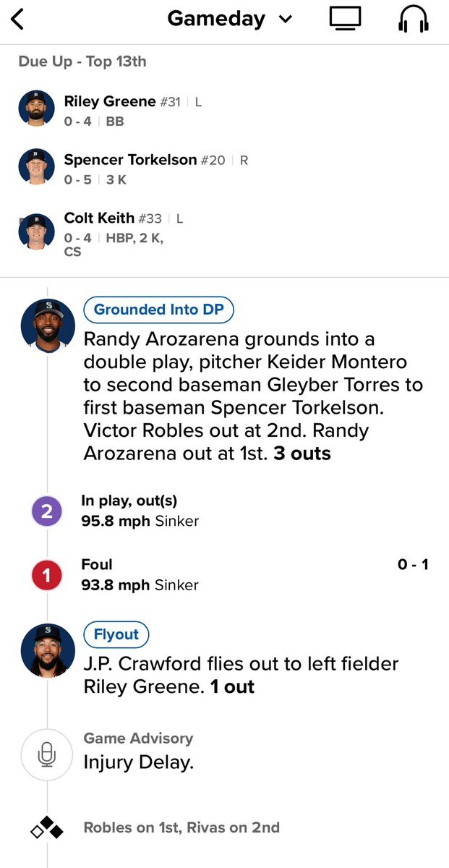The image size is (449, 868).
Task: Tap J.P. Crawford's headshot photo
Action: pyautogui.click(x=48, y=650)
